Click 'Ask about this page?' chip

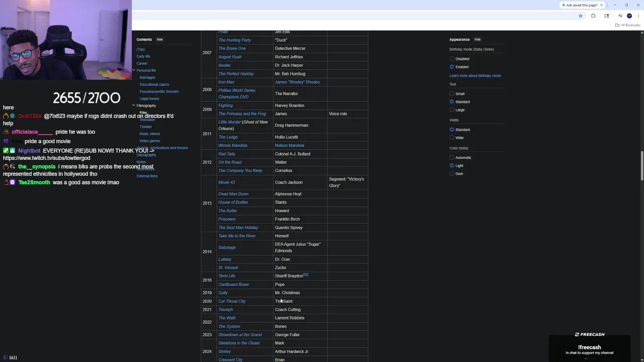pyautogui.click(x=580, y=5)
